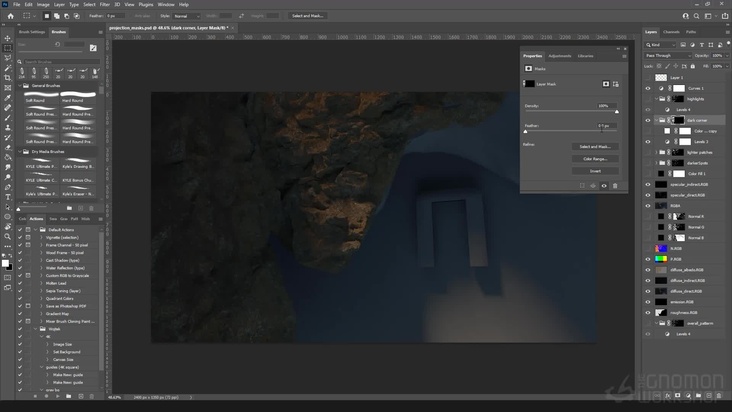Screen dimensions: 732x412
Task: Select the Smudge tool
Action: coord(7,167)
